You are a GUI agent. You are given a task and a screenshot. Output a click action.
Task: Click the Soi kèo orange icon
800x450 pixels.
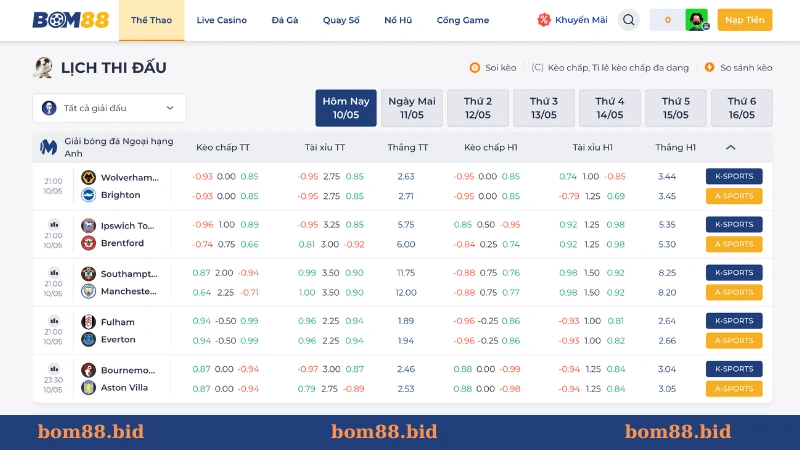(x=474, y=67)
